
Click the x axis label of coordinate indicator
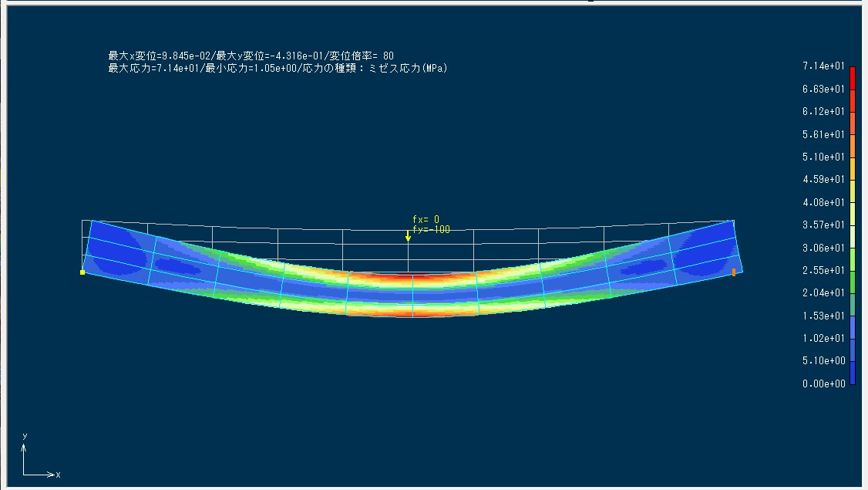58,475
